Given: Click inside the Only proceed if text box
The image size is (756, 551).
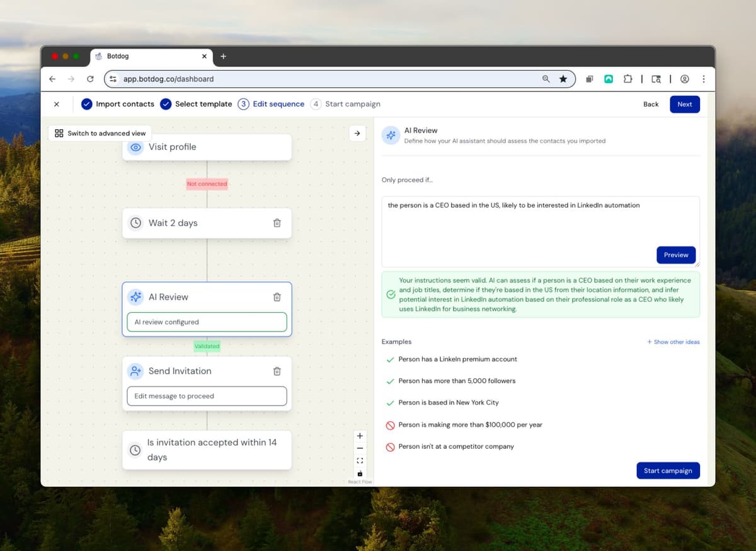Looking at the screenshot, I should (539, 227).
